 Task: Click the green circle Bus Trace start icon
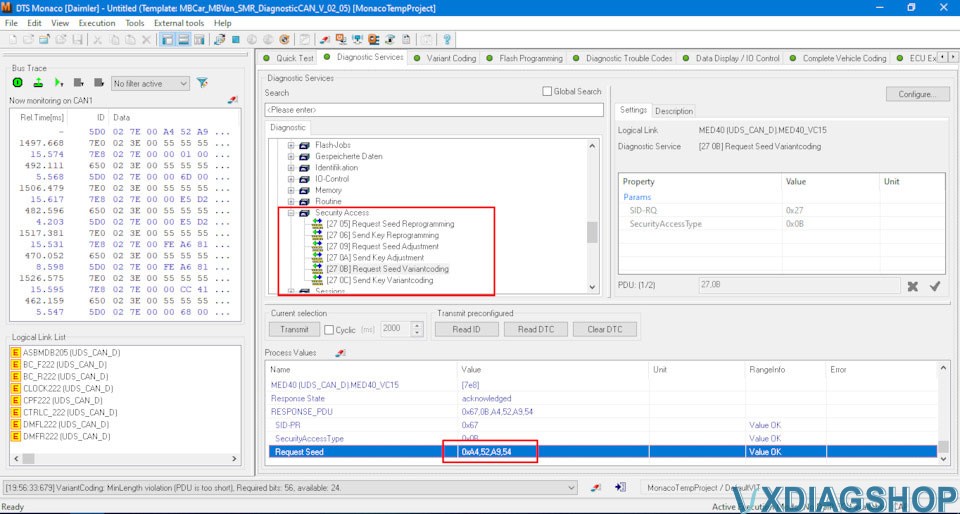[x=18, y=83]
